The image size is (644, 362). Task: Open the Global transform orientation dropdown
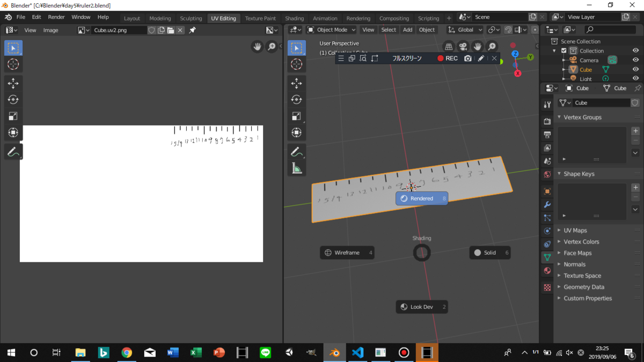(x=465, y=30)
